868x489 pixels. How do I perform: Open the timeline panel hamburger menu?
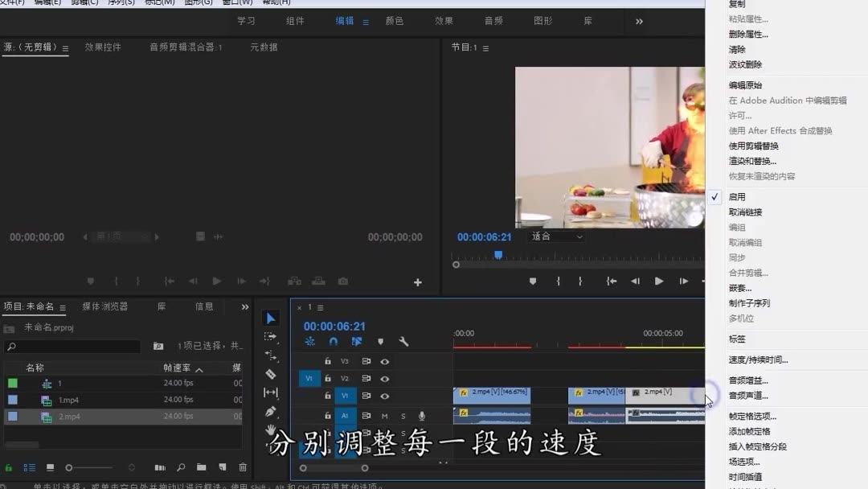[320, 309]
